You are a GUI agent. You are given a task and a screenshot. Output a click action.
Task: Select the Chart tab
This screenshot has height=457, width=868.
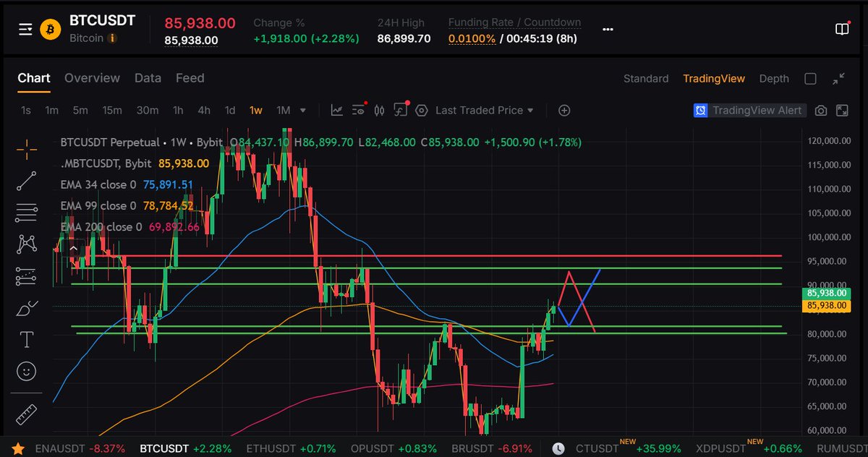[34, 78]
